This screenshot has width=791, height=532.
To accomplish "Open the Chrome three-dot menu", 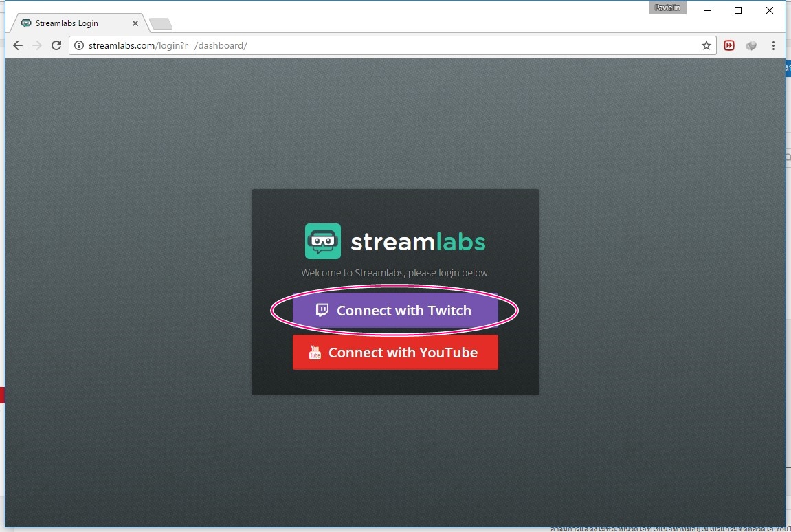I will [773, 45].
